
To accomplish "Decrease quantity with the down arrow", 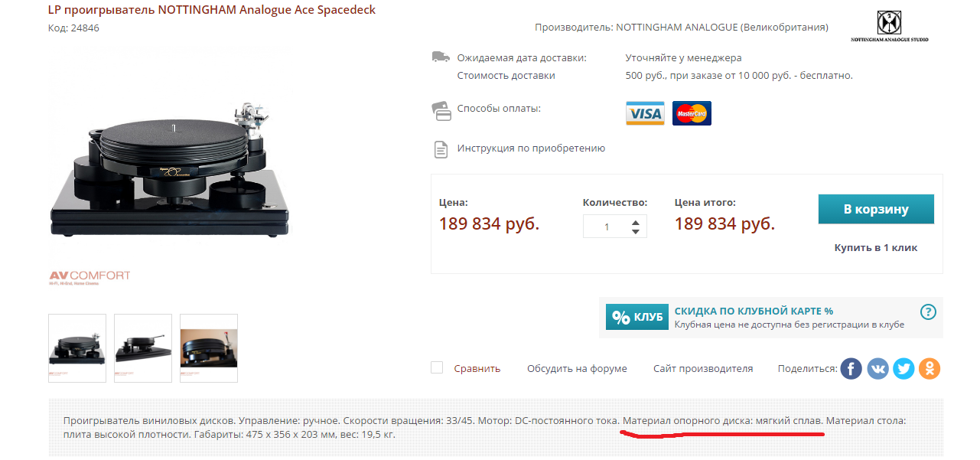I will pyautogui.click(x=636, y=232).
